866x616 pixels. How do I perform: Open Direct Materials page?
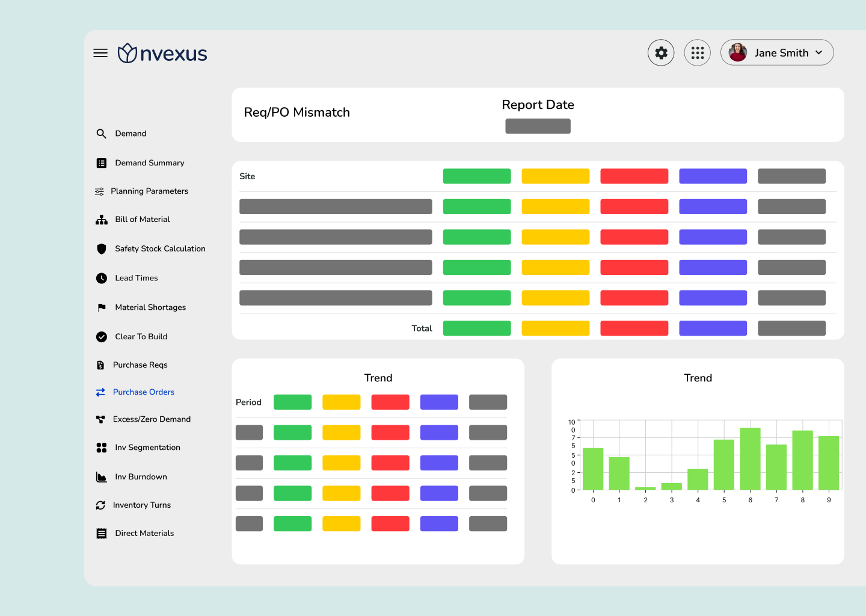pyautogui.click(x=144, y=534)
